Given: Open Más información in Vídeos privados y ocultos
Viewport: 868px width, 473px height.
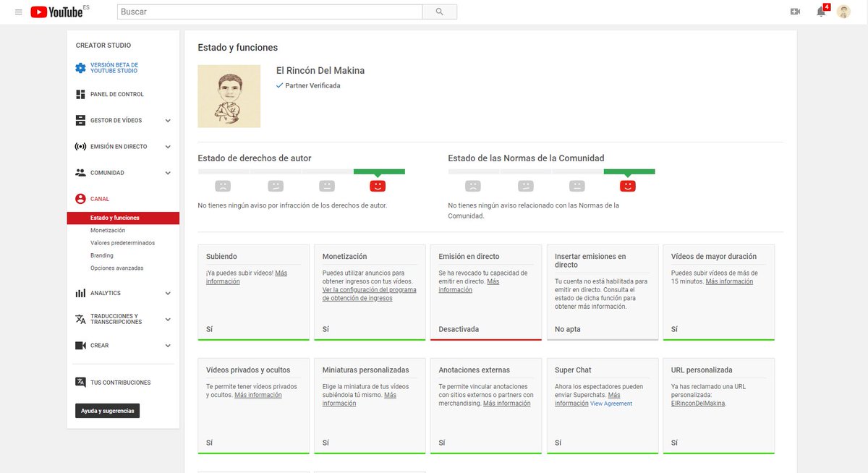Looking at the screenshot, I should pyautogui.click(x=258, y=395).
